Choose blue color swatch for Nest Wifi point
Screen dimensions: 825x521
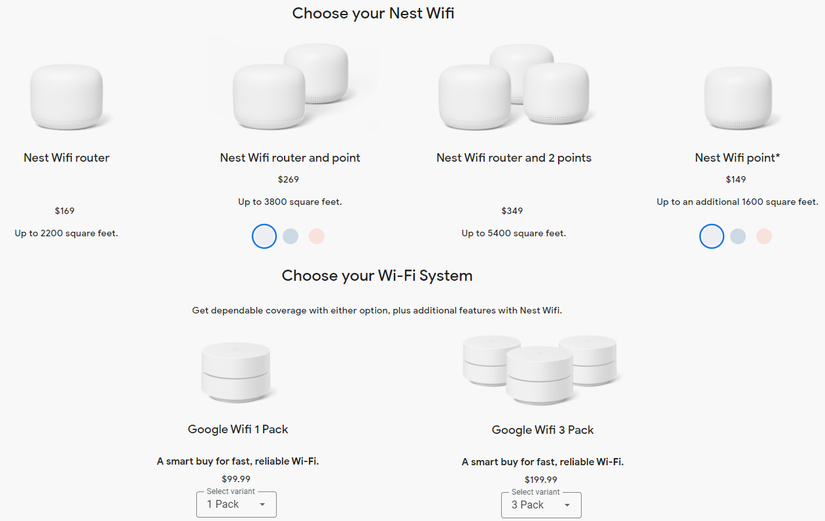[x=737, y=236]
